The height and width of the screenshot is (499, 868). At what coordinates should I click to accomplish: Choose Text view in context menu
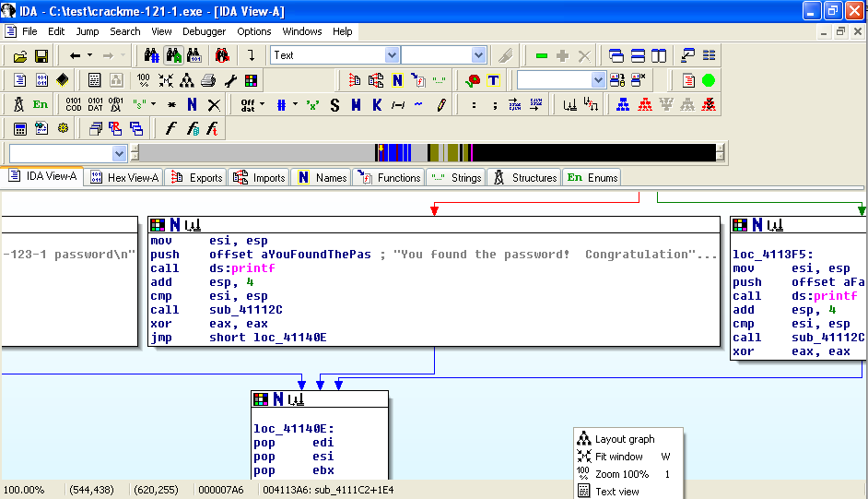coord(616,492)
